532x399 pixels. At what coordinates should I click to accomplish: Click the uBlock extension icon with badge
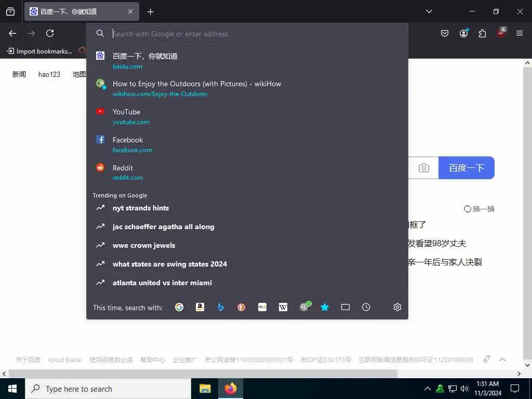501,33
